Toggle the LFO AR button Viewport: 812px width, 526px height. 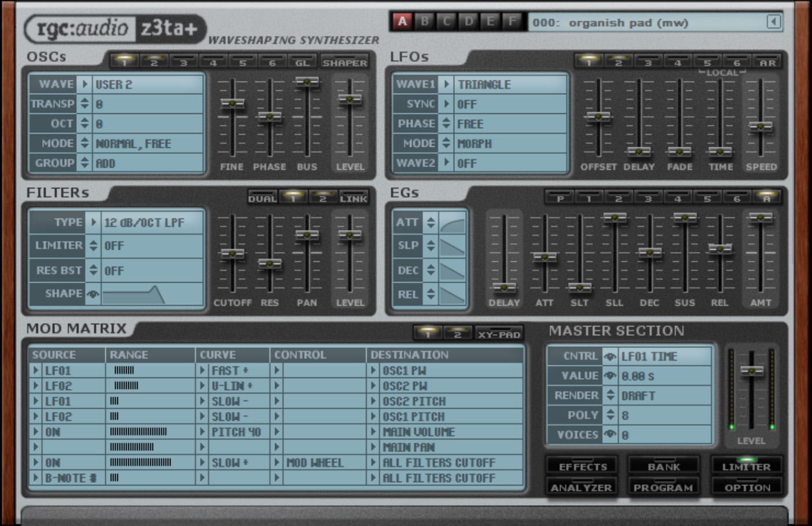767,62
